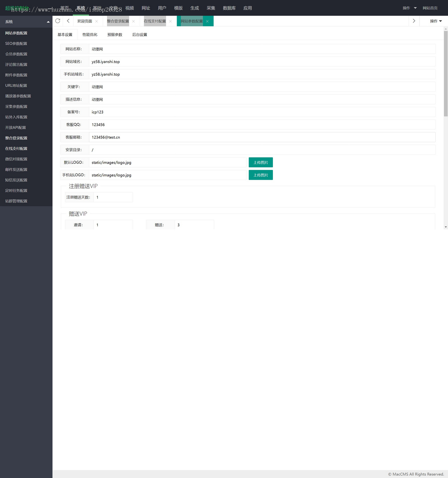Open 开放API配置 in the sidebar
Viewport: 448px width, 478px height.
26,127
